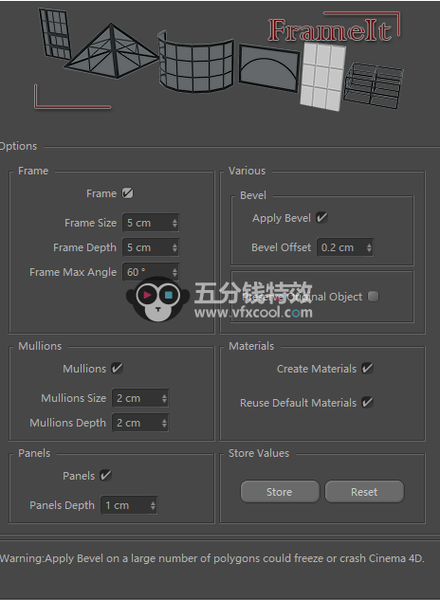Click the 'Materials' group title

[x=251, y=346]
